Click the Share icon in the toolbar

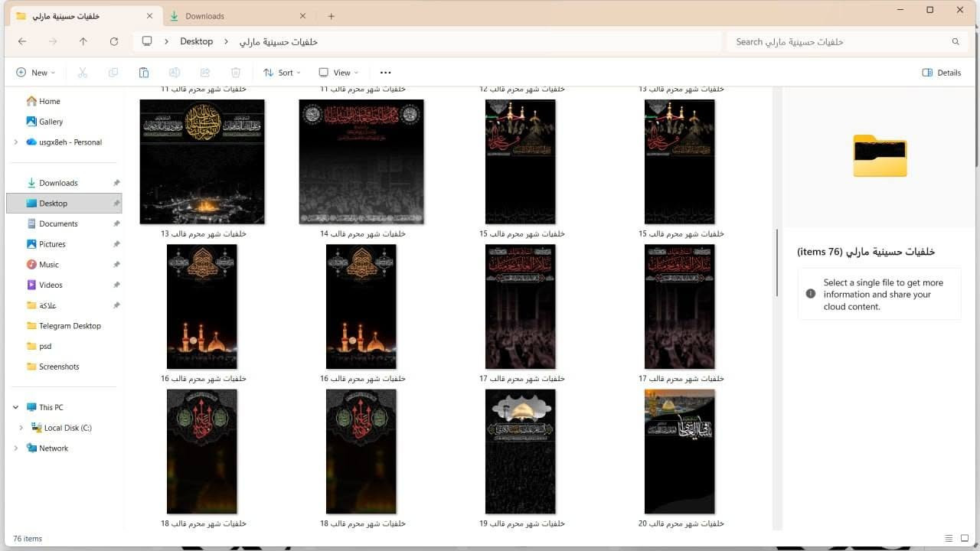pos(205,73)
